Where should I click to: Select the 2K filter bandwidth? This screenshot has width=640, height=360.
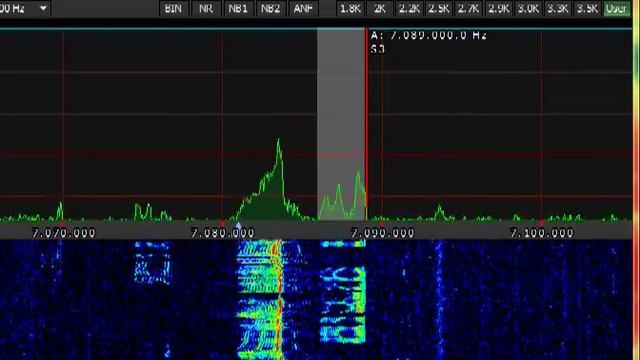point(380,9)
